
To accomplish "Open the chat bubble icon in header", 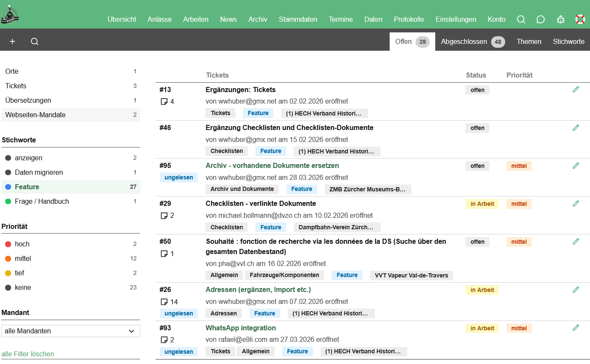I will (541, 19).
